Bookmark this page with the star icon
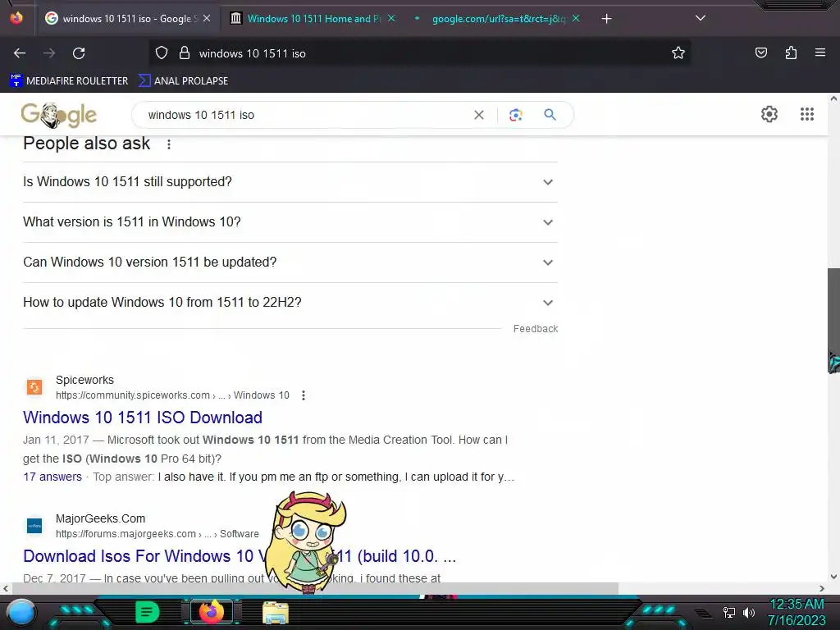This screenshot has width=840, height=630. 678,52
